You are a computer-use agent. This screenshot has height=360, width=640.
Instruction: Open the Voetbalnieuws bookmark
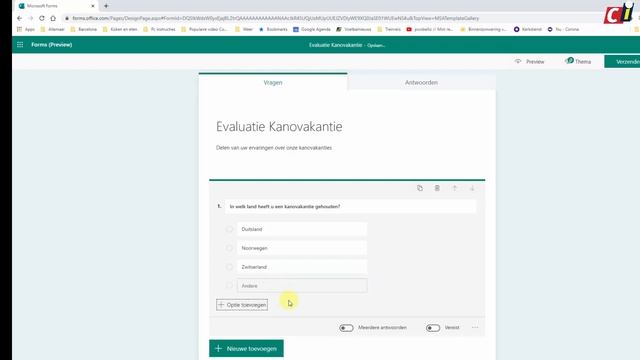(x=353, y=29)
